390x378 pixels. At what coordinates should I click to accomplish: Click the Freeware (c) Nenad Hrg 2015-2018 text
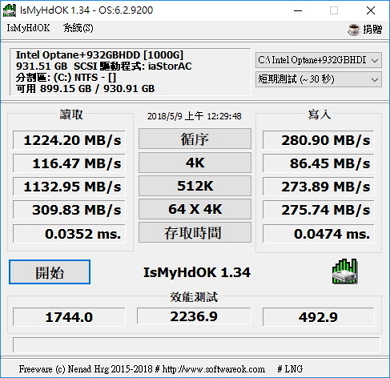click(x=85, y=369)
